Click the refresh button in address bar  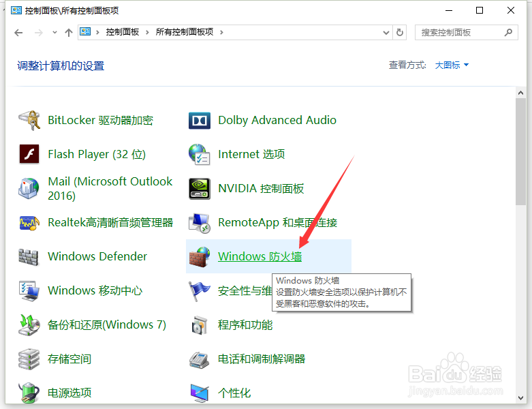[400, 33]
